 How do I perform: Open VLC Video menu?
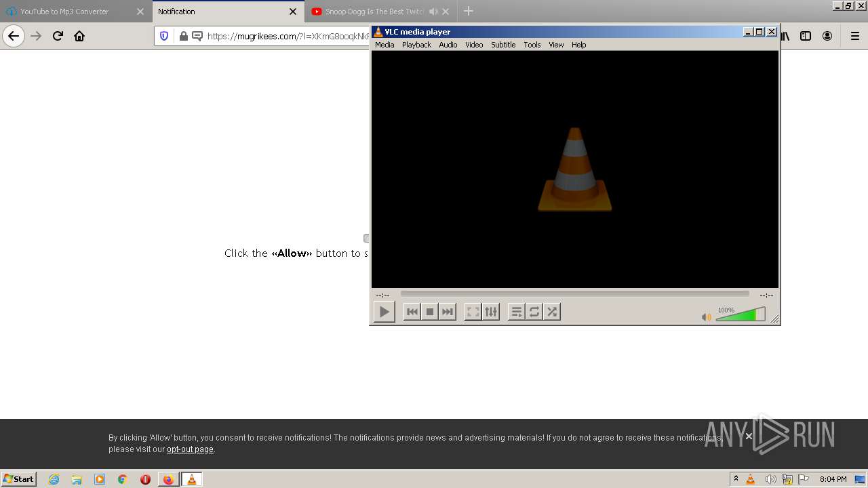coord(474,45)
